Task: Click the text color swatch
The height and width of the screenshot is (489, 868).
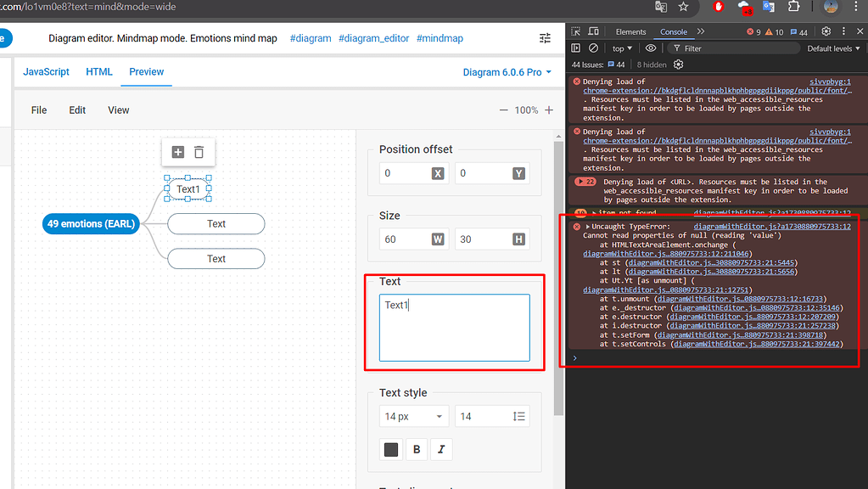Action: click(390, 449)
